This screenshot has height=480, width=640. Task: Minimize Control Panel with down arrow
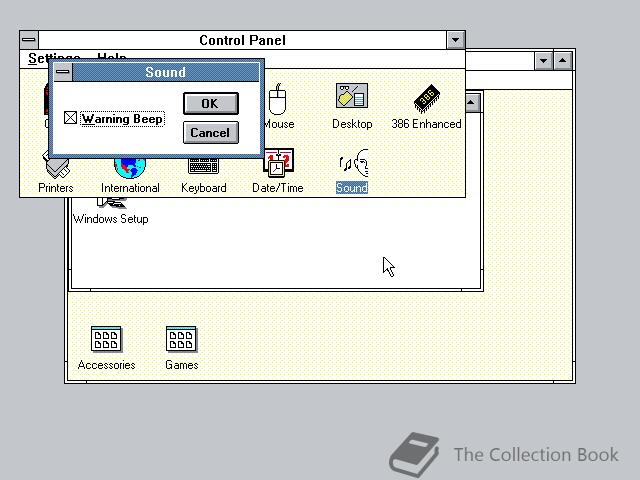pos(456,40)
